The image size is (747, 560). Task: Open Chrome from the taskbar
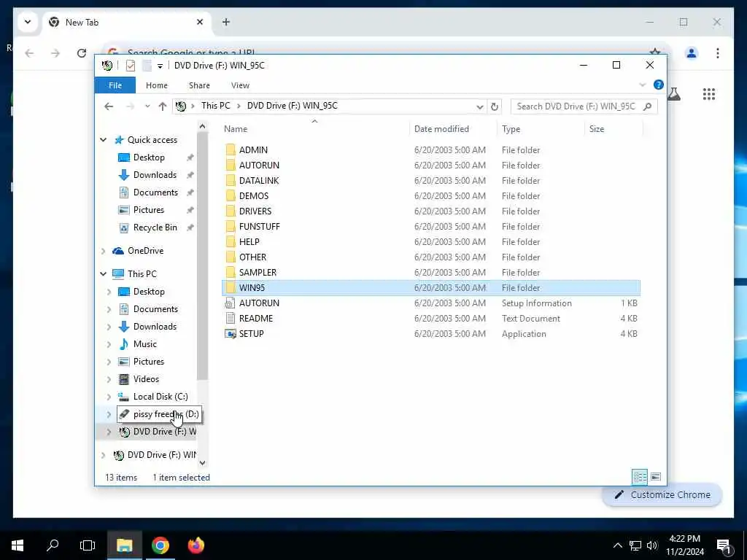pyautogui.click(x=160, y=545)
